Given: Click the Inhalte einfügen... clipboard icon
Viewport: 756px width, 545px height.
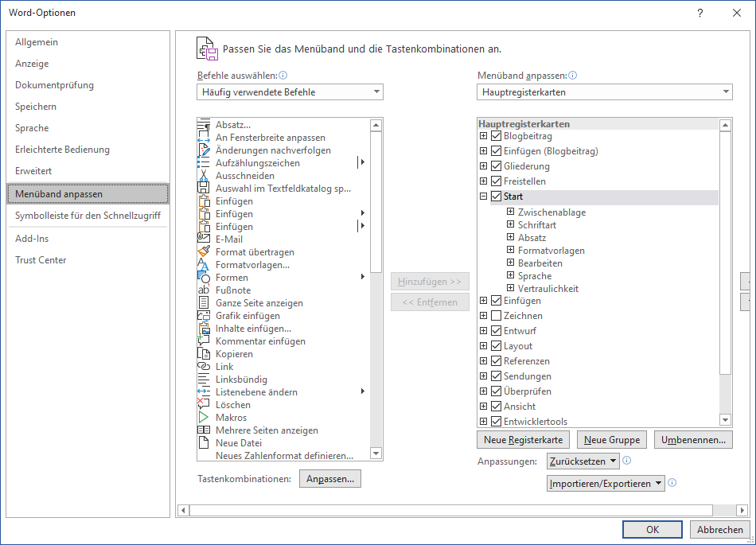Looking at the screenshot, I should pyautogui.click(x=204, y=328).
